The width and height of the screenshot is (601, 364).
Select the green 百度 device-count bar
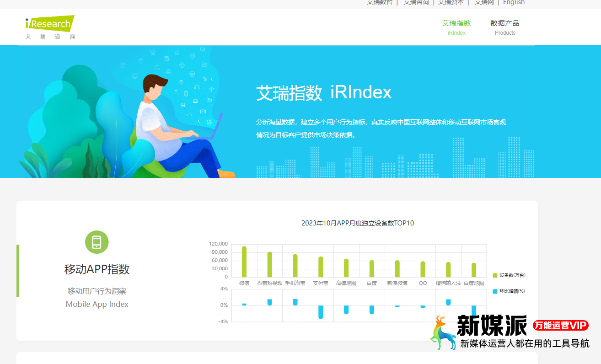[372, 268]
